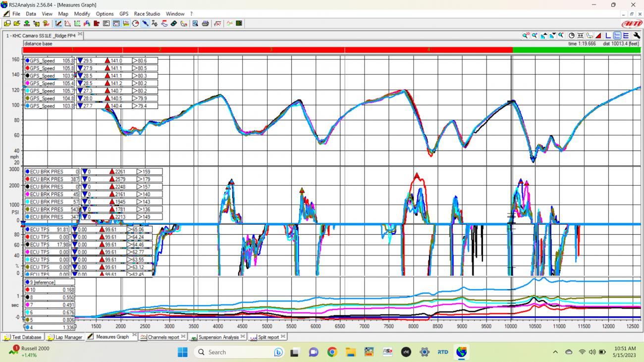Toggle the tiled graph layout button
644x362 pixels.
point(626,36)
